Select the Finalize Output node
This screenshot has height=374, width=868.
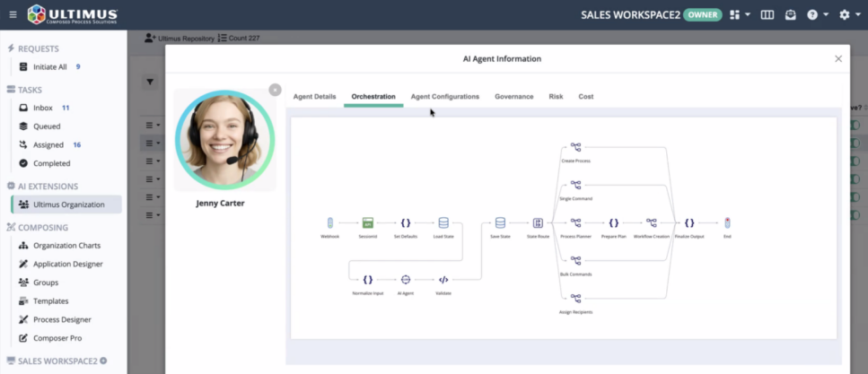[689, 223]
